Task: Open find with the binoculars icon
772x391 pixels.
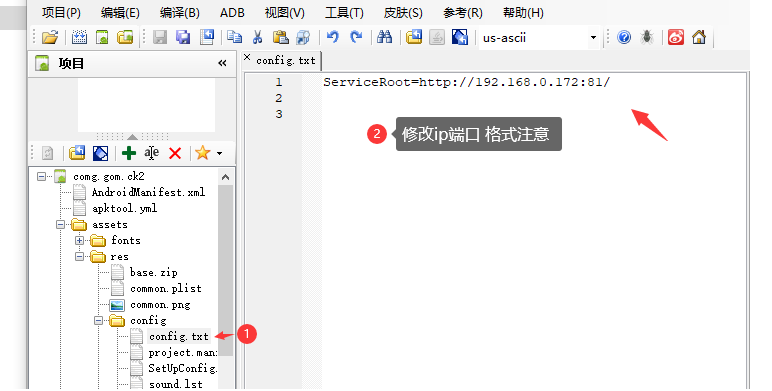Action: pos(384,37)
